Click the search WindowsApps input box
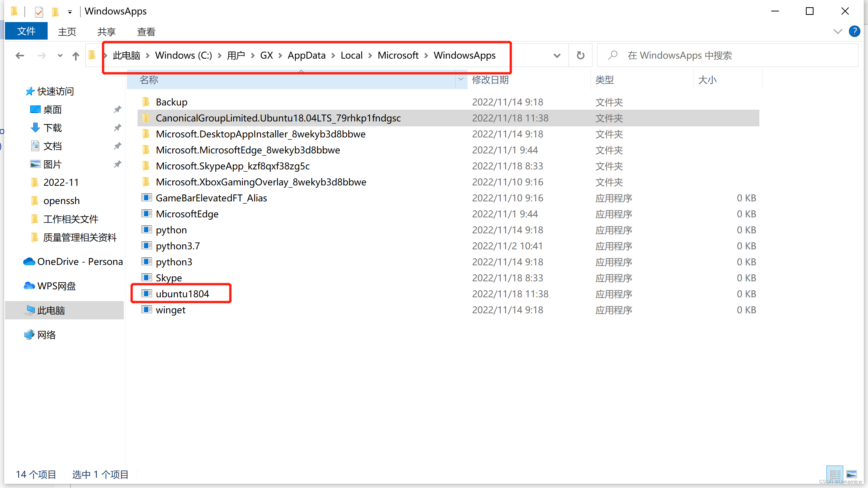Viewport: 868px width, 488px height. [728, 56]
